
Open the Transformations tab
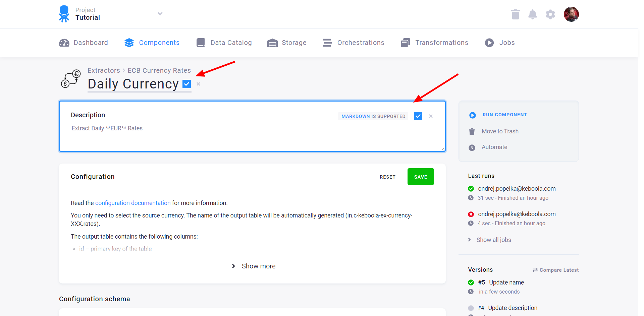[434, 43]
